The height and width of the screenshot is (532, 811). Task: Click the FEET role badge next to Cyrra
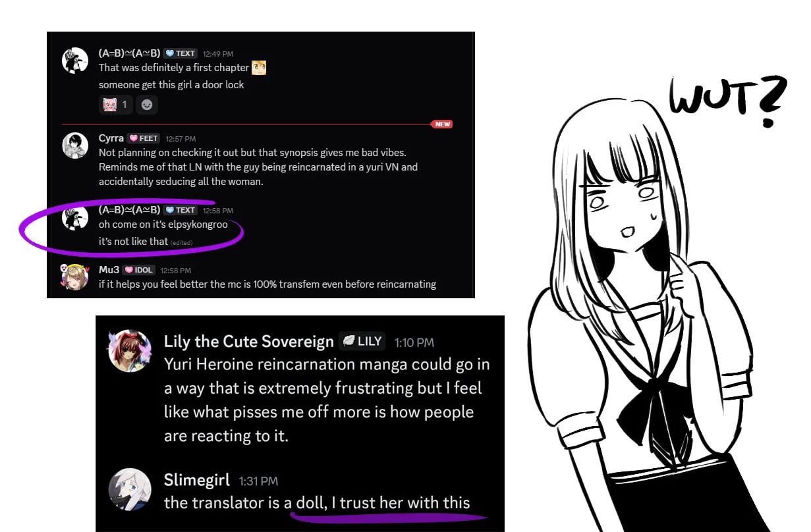tap(143, 138)
